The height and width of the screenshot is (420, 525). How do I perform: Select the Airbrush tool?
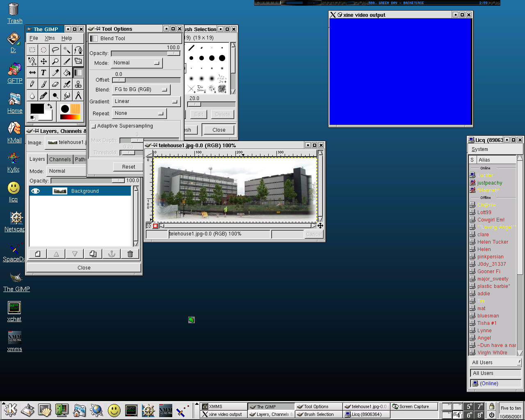tap(66, 84)
